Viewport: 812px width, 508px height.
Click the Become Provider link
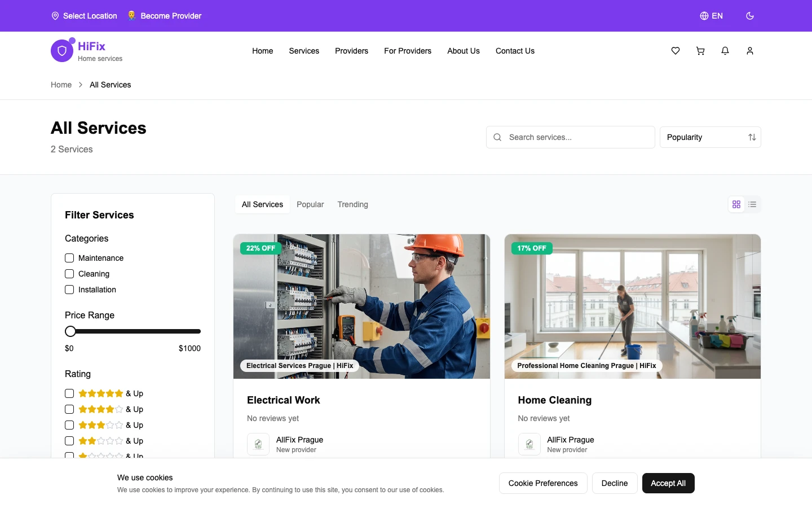coord(165,16)
